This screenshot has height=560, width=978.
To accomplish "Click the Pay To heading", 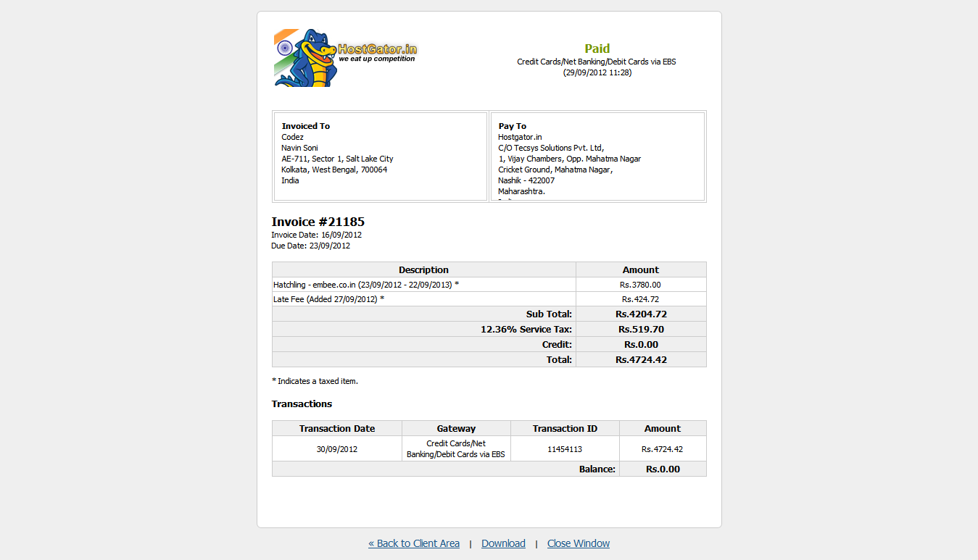I will point(513,126).
